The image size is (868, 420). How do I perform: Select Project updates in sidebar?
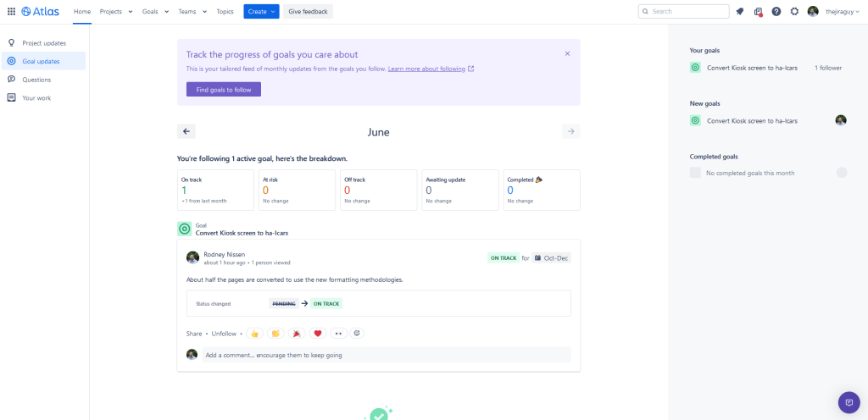44,43
